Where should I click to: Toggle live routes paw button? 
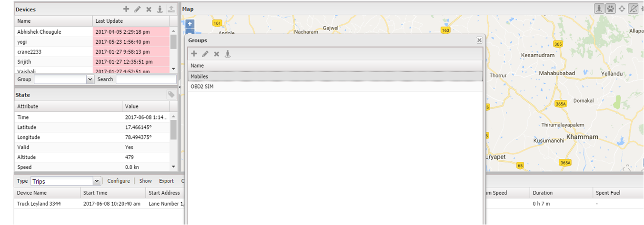click(611, 9)
